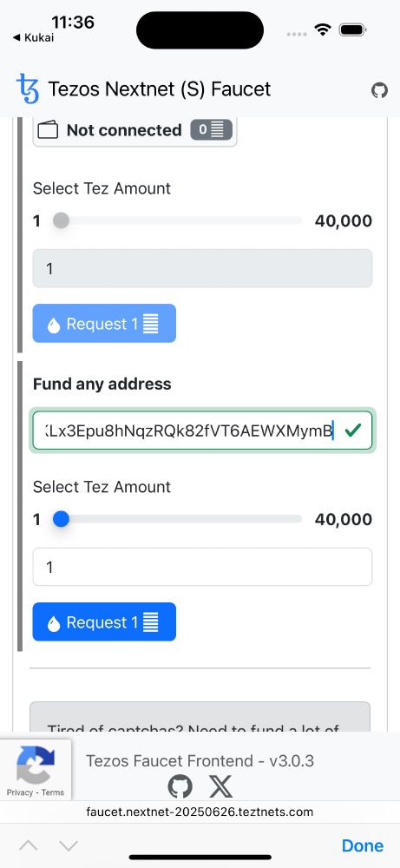Open the X (Twitter) icon in the footer
Screen dimensions: 400x868
click(x=220, y=786)
